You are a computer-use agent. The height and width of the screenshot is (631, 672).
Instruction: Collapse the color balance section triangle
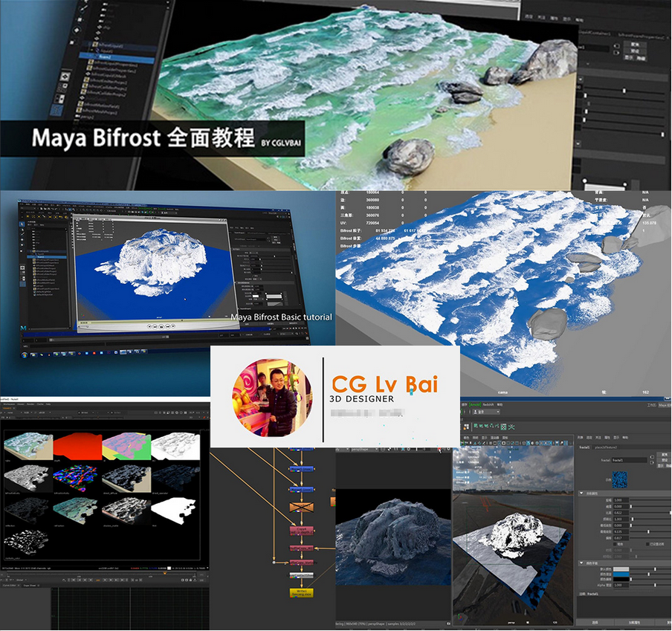point(581,563)
